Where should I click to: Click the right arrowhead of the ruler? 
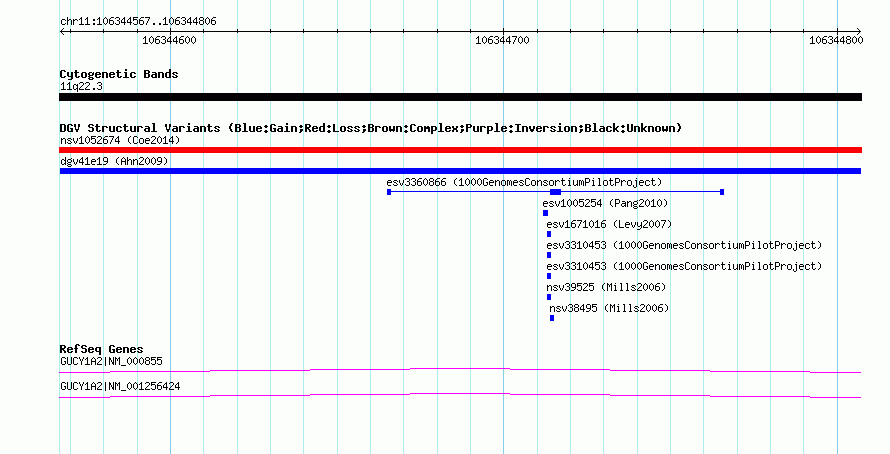pyautogui.click(x=859, y=32)
